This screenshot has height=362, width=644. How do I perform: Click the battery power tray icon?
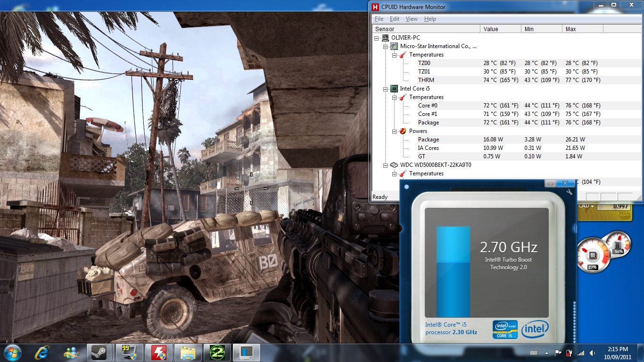click(x=569, y=353)
